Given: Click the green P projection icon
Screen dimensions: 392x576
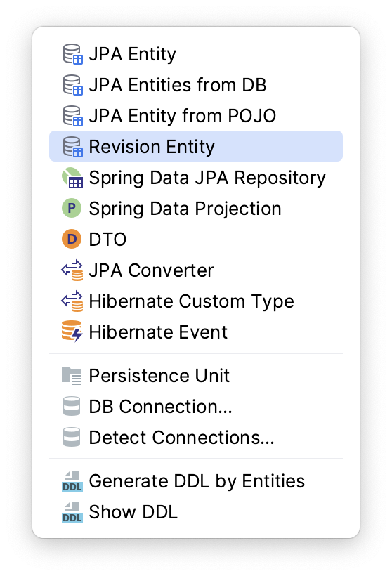Looking at the screenshot, I should pos(72,209).
